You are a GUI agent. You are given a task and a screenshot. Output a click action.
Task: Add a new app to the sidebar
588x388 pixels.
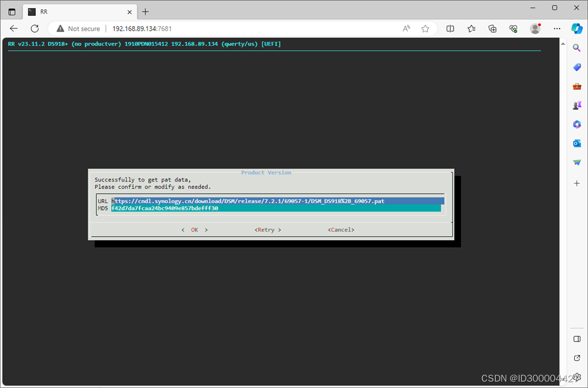point(577,183)
